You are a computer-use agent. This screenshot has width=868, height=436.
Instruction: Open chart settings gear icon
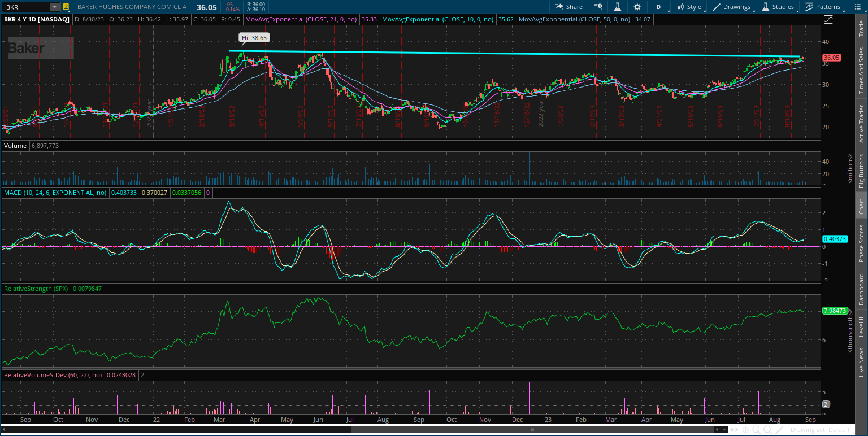(637, 7)
